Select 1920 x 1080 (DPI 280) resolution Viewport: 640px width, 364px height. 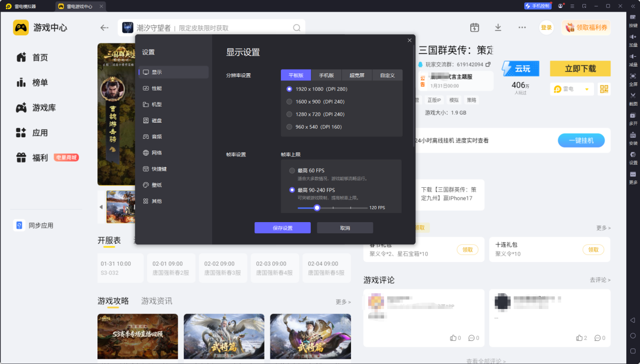317,89
